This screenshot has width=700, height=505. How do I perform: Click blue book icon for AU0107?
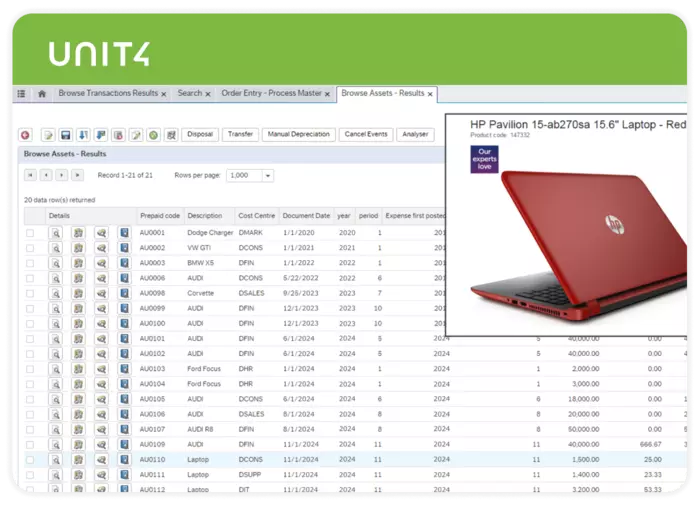pyautogui.click(x=125, y=430)
